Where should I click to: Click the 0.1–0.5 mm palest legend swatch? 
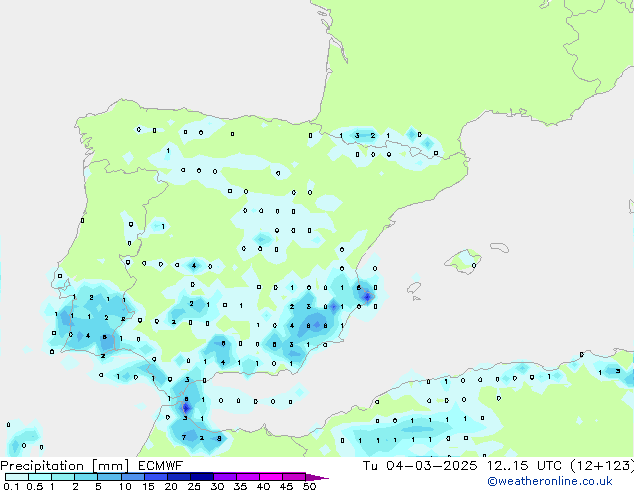tap(17, 477)
